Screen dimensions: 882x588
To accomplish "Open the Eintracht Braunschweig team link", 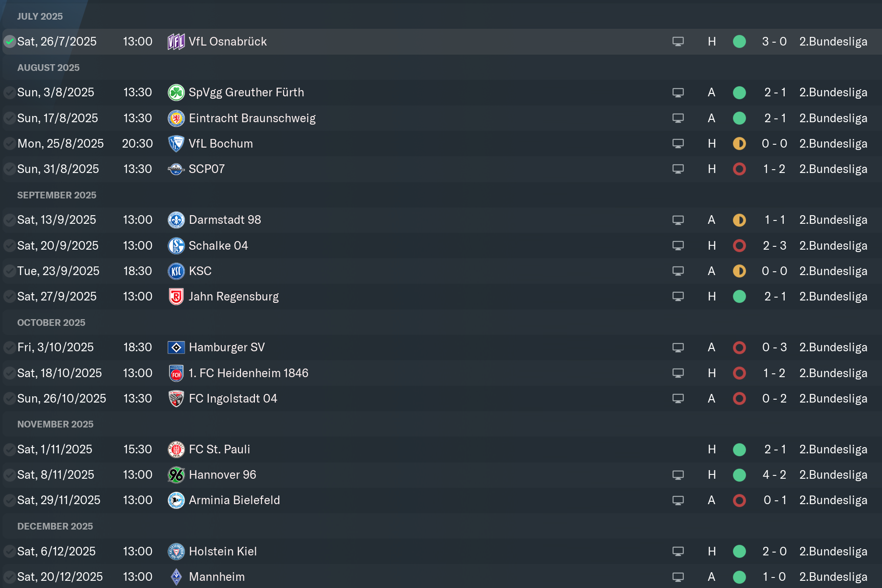I will pos(252,118).
